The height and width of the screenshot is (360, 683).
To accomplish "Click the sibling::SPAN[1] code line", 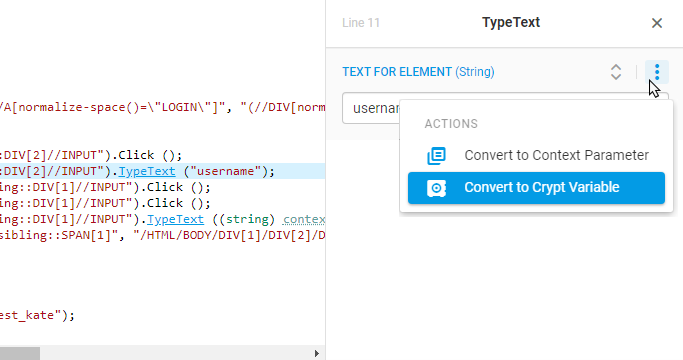I will click(x=162, y=235).
